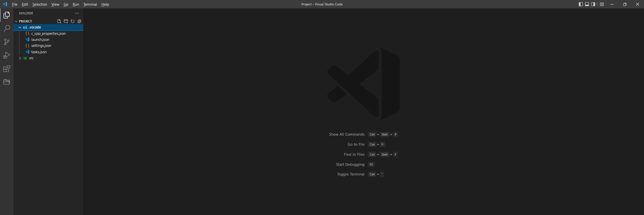
Task: Open Explorer views and more actions menu
Action: click(77, 13)
